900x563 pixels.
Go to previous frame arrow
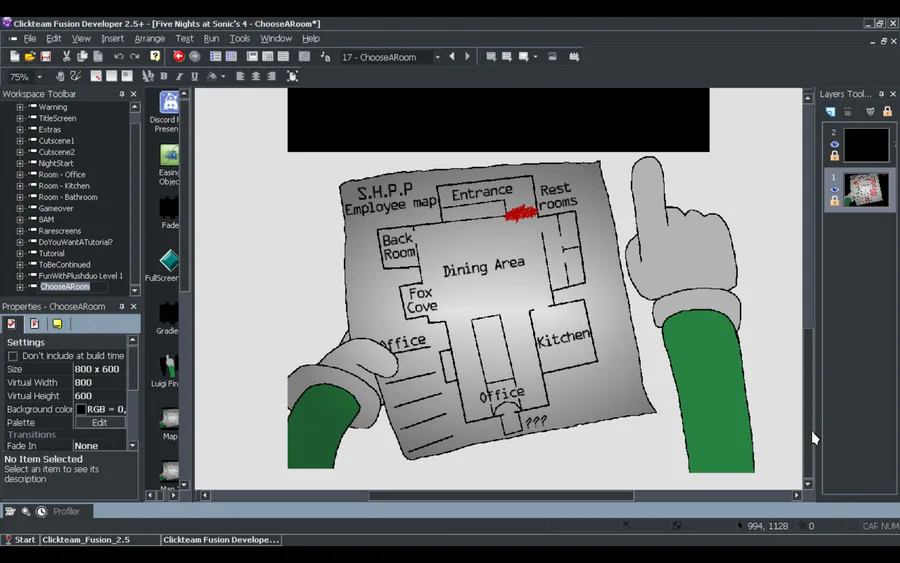pyautogui.click(x=452, y=56)
